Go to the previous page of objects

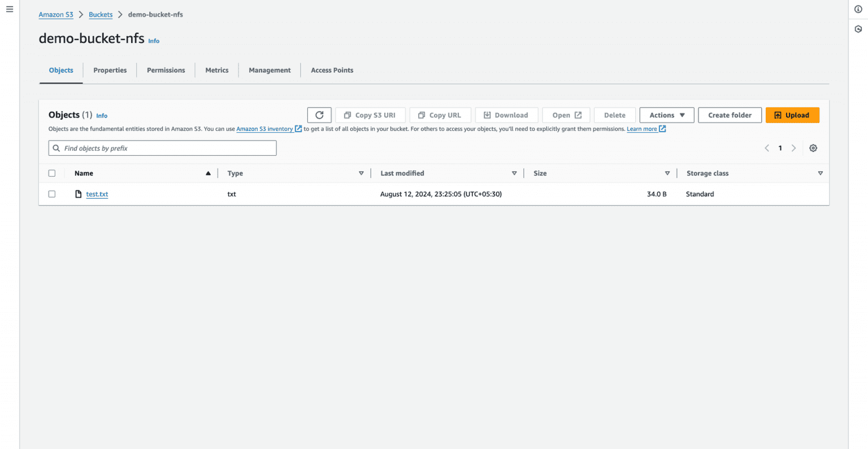point(766,147)
